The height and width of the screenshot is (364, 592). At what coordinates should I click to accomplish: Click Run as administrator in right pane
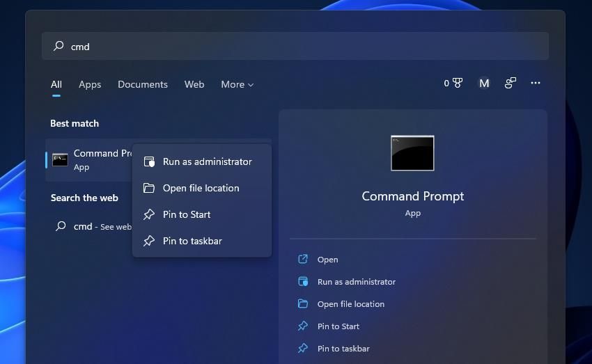pyautogui.click(x=357, y=282)
